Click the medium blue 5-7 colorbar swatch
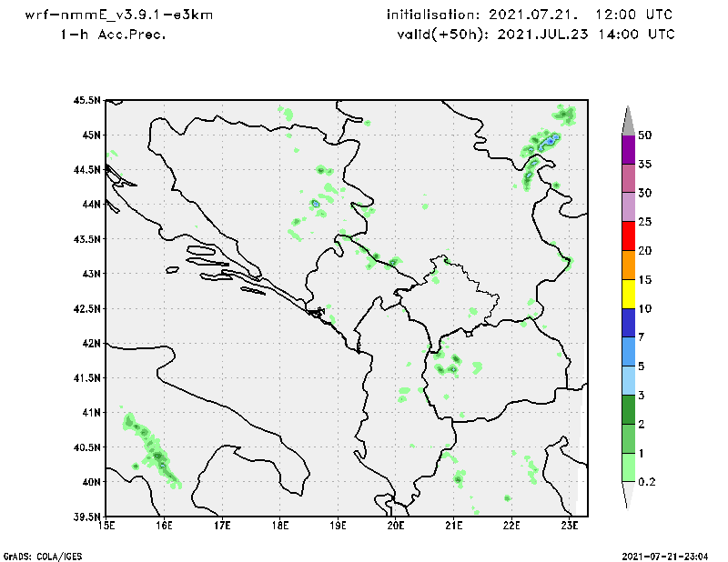The height and width of the screenshot is (562, 728). click(x=628, y=352)
